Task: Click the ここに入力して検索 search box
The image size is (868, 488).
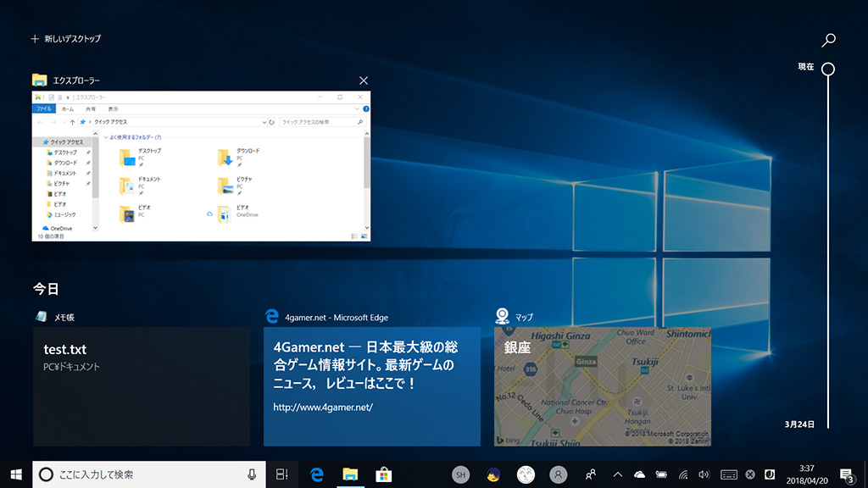Action: (x=136, y=474)
